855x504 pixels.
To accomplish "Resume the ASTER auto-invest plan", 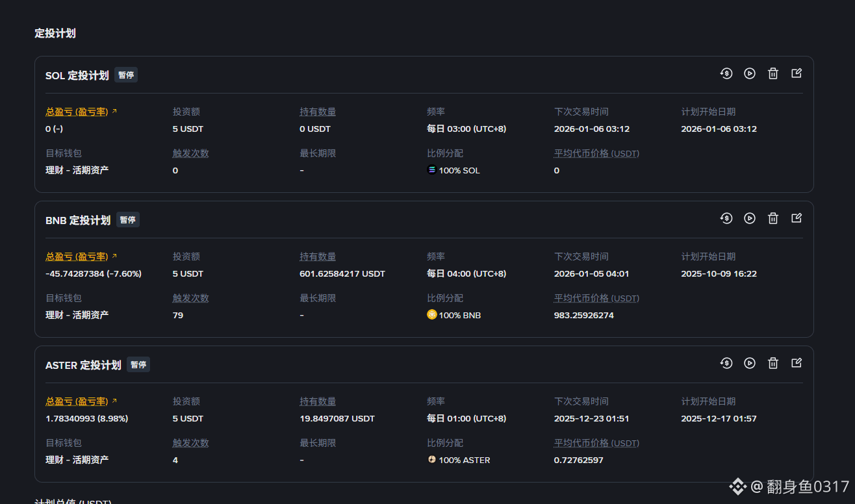I will (x=750, y=363).
